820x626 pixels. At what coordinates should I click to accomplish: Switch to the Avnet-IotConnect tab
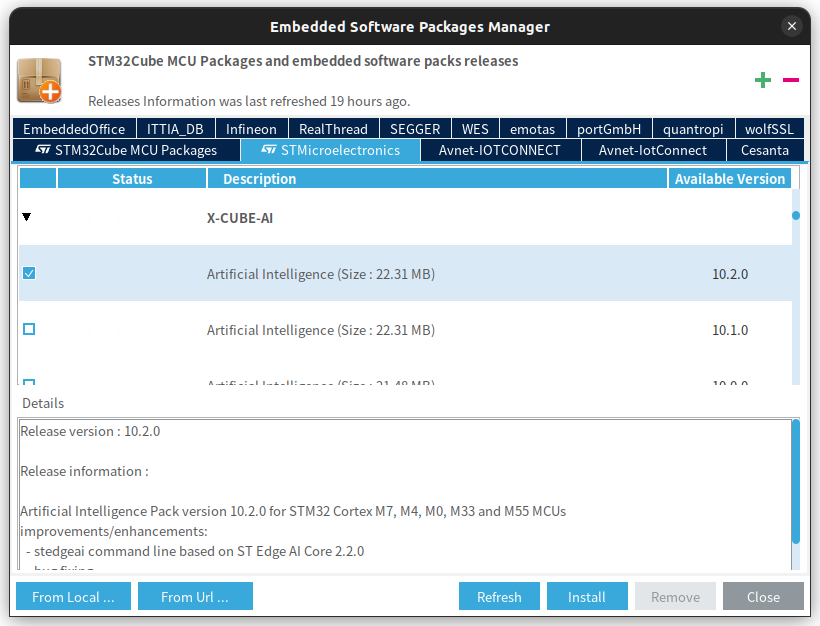coord(653,151)
